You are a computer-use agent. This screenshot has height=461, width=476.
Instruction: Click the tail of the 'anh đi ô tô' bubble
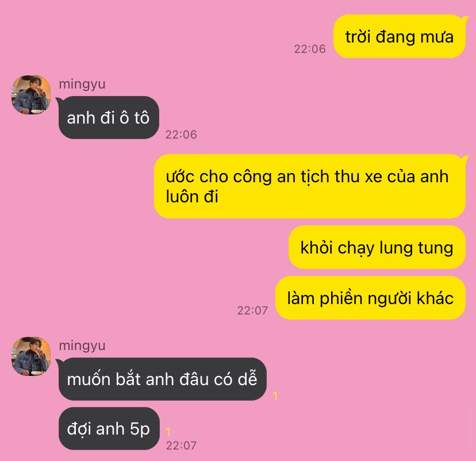[x=59, y=101]
